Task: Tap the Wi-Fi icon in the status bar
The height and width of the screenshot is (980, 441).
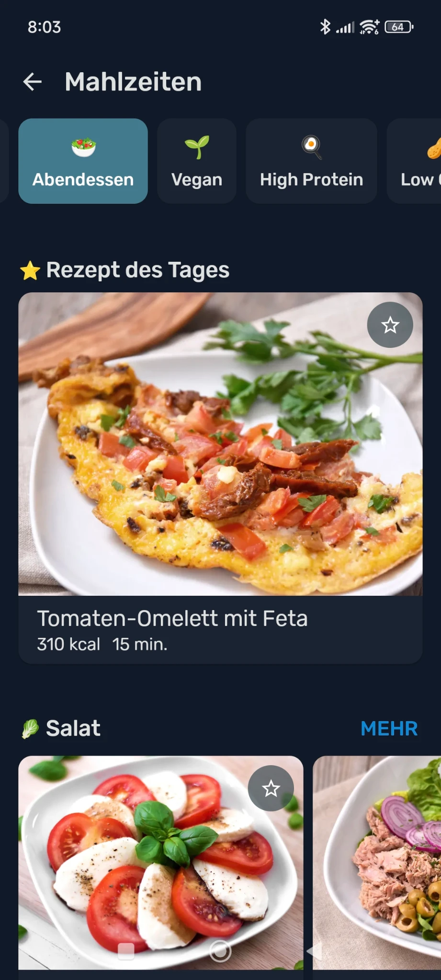Action: tap(369, 27)
